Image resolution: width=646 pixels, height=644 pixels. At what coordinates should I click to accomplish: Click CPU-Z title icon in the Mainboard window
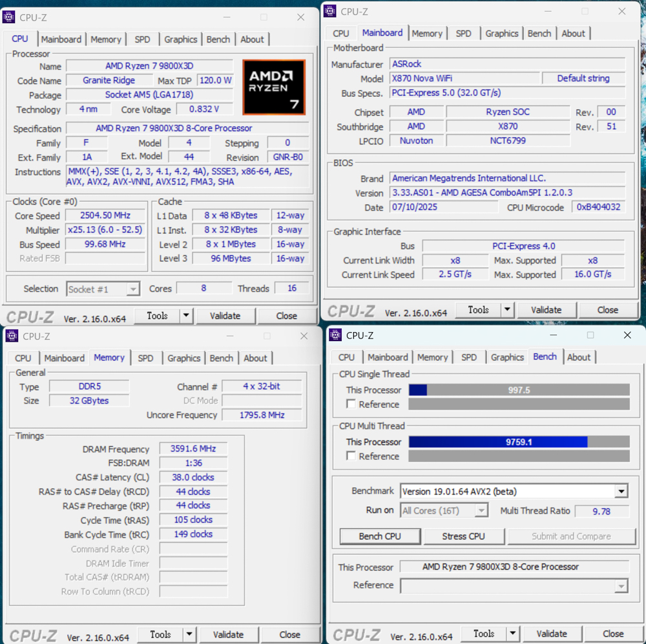point(330,12)
